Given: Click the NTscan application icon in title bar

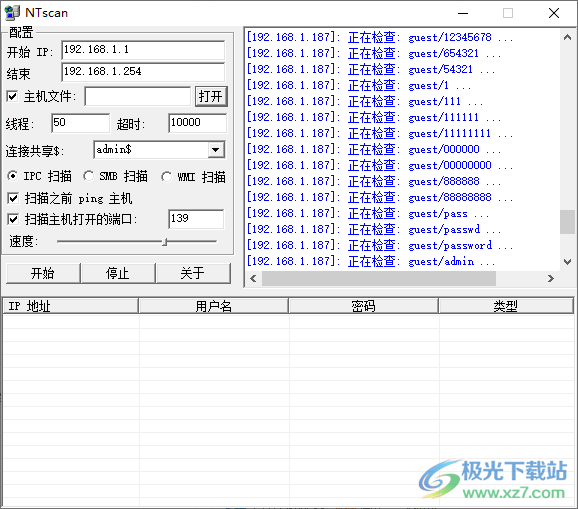Looking at the screenshot, I should click(12, 13).
